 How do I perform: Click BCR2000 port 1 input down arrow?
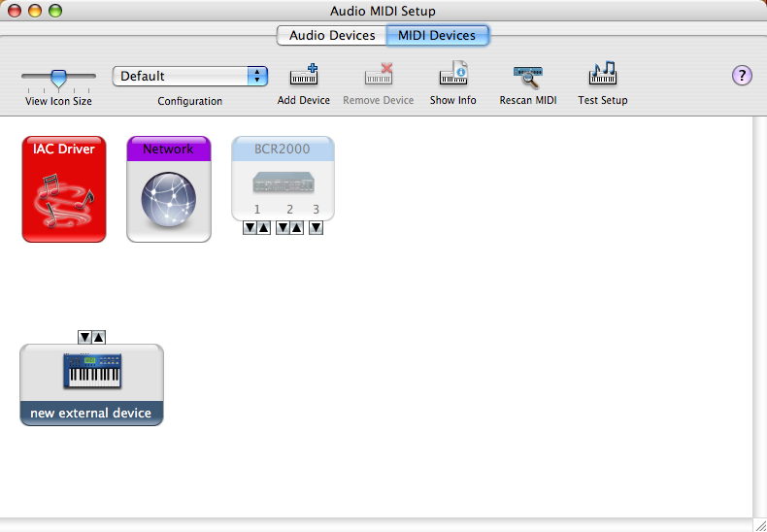point(250,228)
